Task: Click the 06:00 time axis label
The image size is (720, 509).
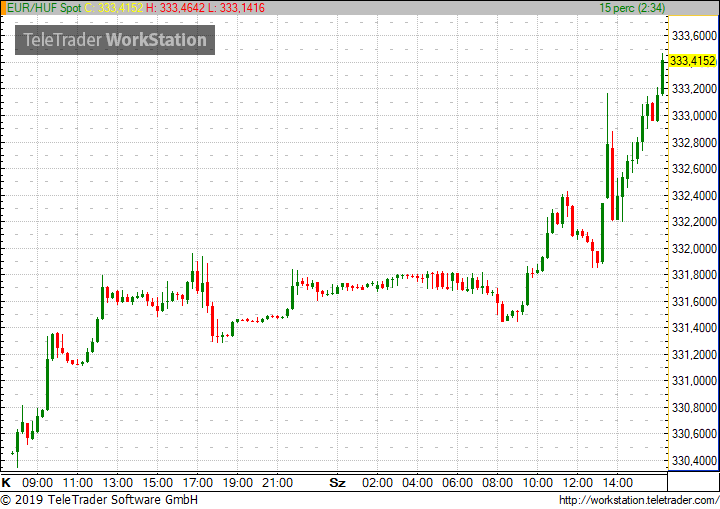Action: (457, 483)
